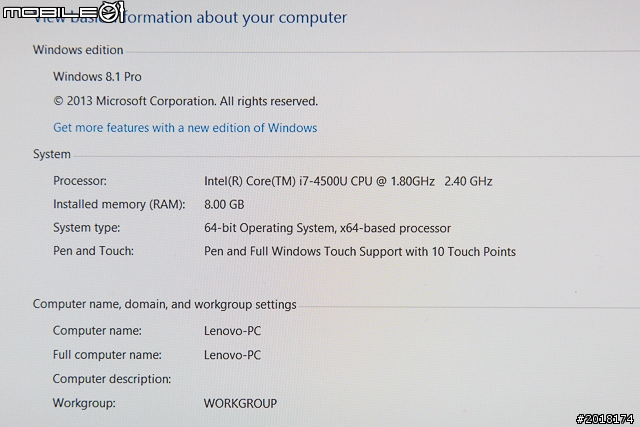Click the 'Computer description:' label

pos(112,379)
